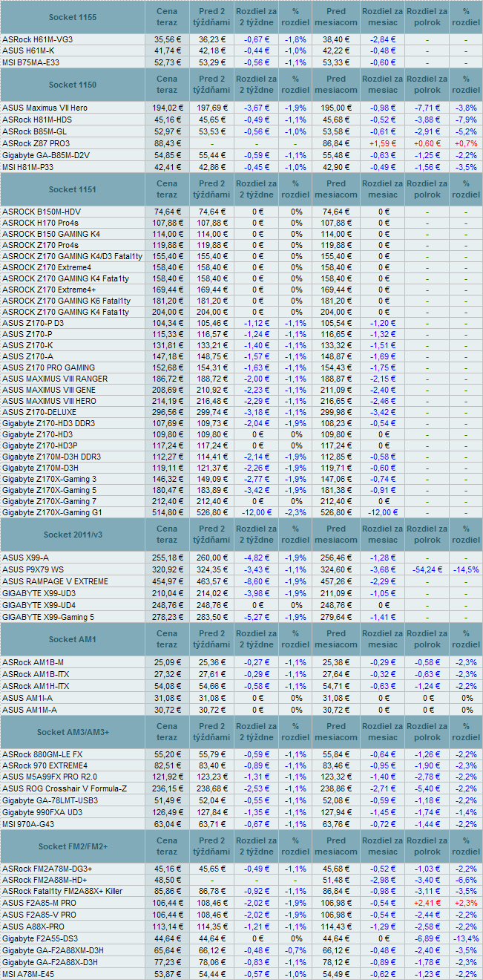Select ASUS Z170 PRO GAMING name
Screen dimensions: 483x980
click(48, 367)
